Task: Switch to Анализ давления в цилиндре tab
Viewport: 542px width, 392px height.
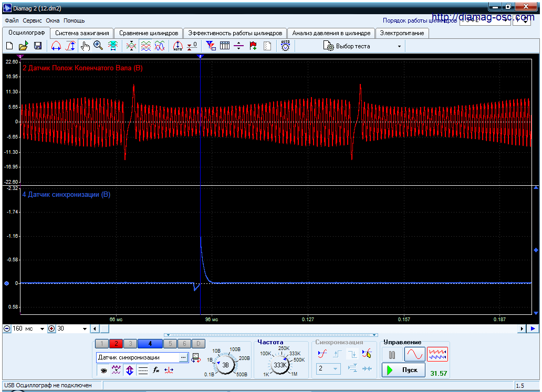Action: (x=331, y=33)
